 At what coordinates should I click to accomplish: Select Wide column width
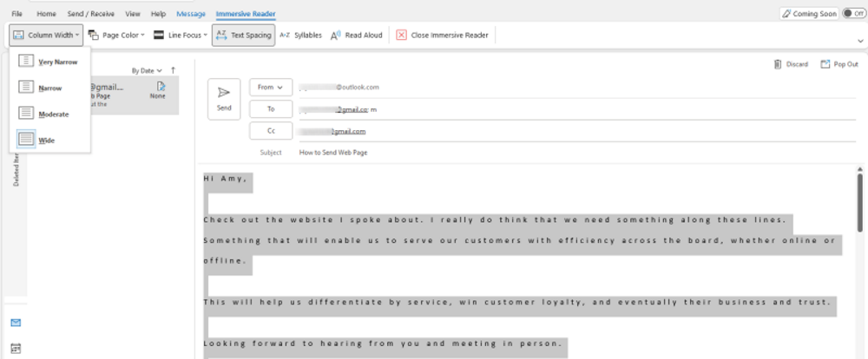click(x=49, y=140)
